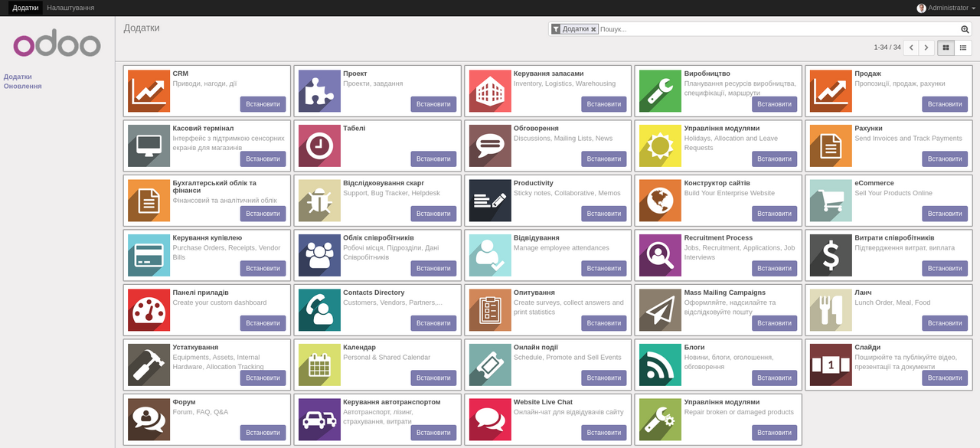The height and width of the screenshot is (448, 980).
Task: Click the Contacts Directory phone icon
Action: [319, 310]
